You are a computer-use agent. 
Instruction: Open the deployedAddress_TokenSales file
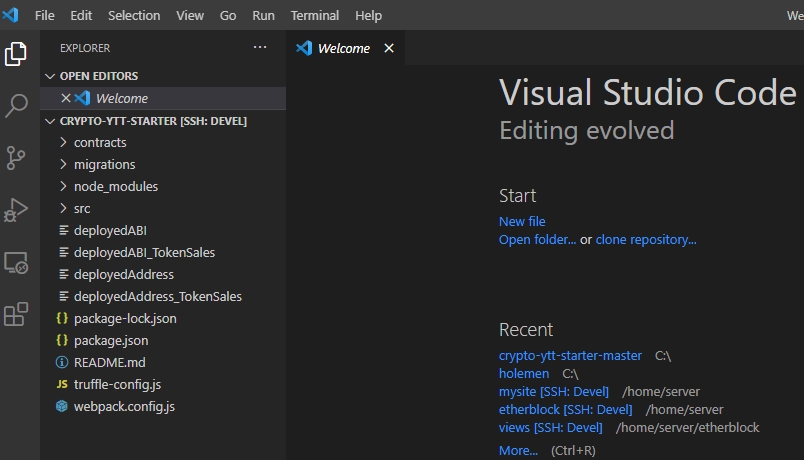coord(163,296)
